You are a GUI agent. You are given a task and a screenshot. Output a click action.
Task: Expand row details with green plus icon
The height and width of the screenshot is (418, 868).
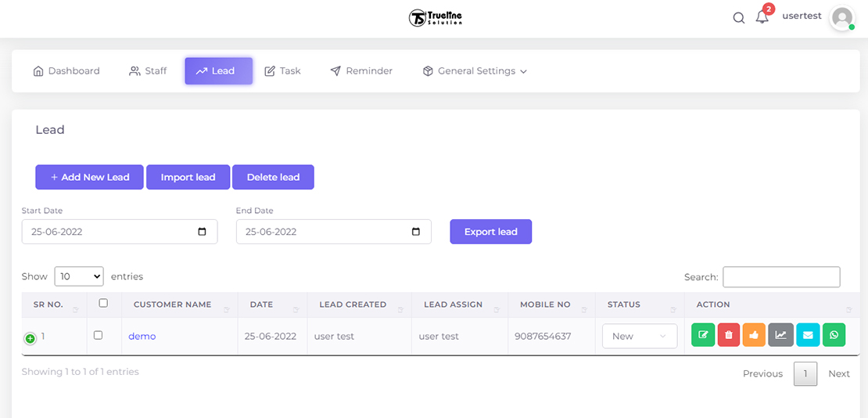[x=30, y=338]
